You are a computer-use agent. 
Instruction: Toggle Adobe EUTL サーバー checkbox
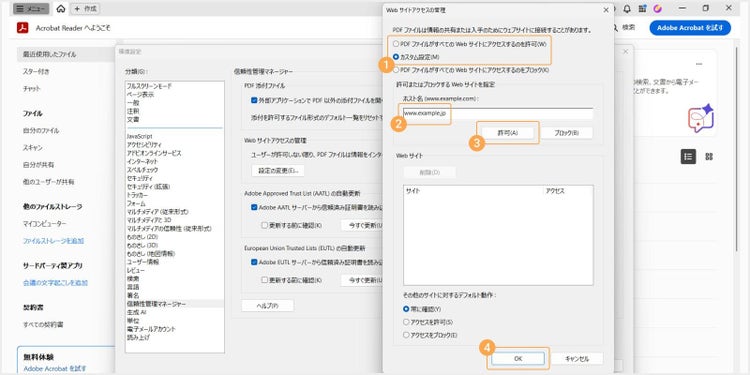pyautogui.click(x=254, y=262)
